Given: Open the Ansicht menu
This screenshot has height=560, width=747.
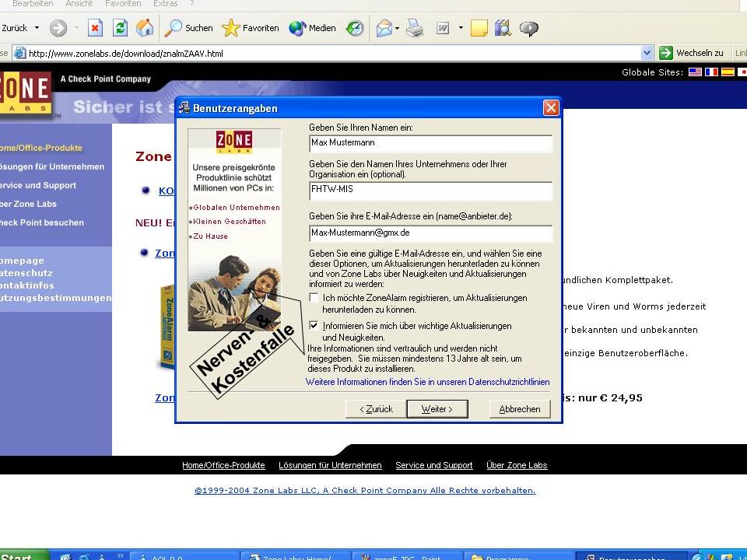Looking at the screenshot, I should pos(79,4).
